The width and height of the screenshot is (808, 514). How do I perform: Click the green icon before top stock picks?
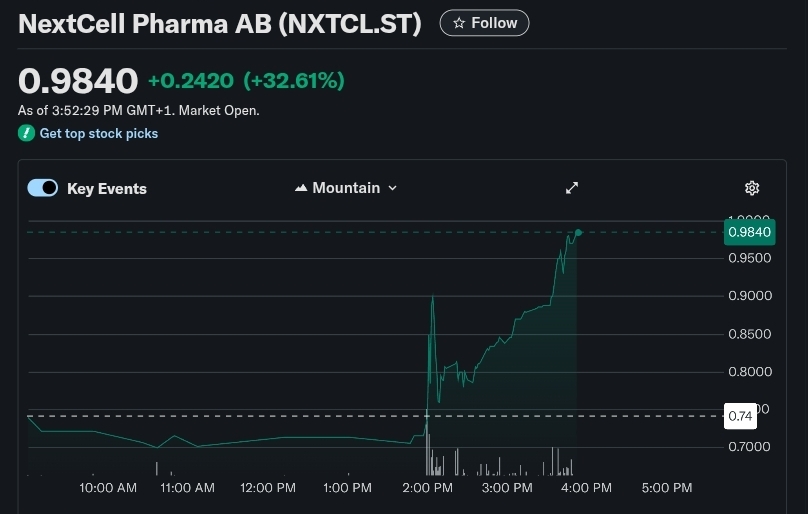pyautogui.click(x=26, y=133)
